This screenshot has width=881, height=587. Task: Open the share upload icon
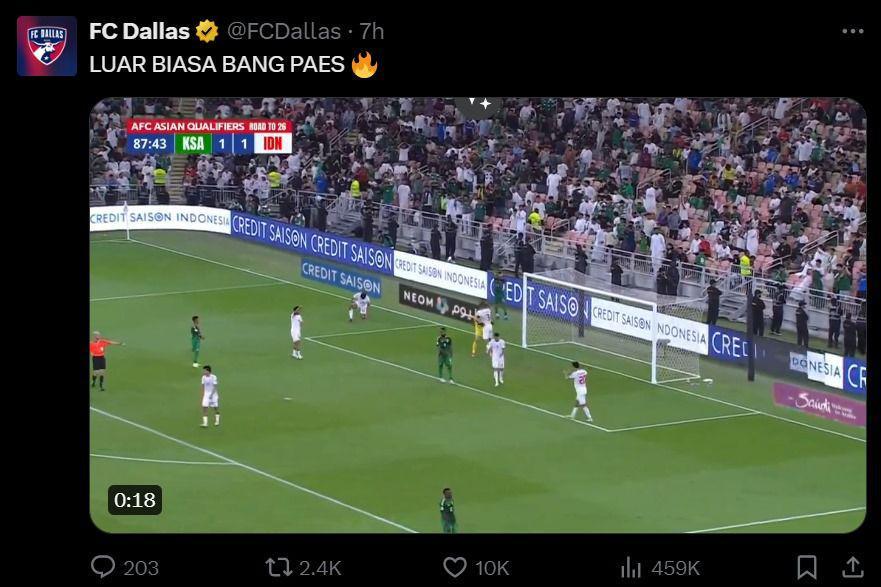click(x=852, y=567)
